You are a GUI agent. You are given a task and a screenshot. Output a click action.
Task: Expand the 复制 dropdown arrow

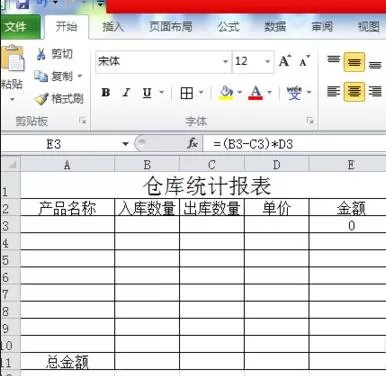pos(80,76)
